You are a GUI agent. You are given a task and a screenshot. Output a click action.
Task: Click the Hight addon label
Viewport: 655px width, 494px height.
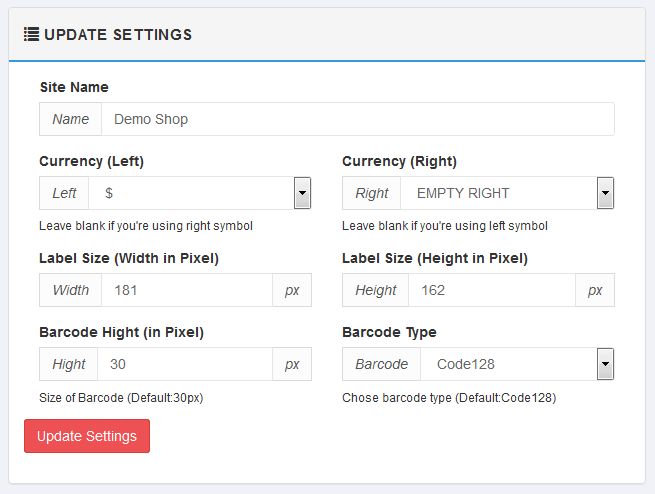(x=69, y=364)
